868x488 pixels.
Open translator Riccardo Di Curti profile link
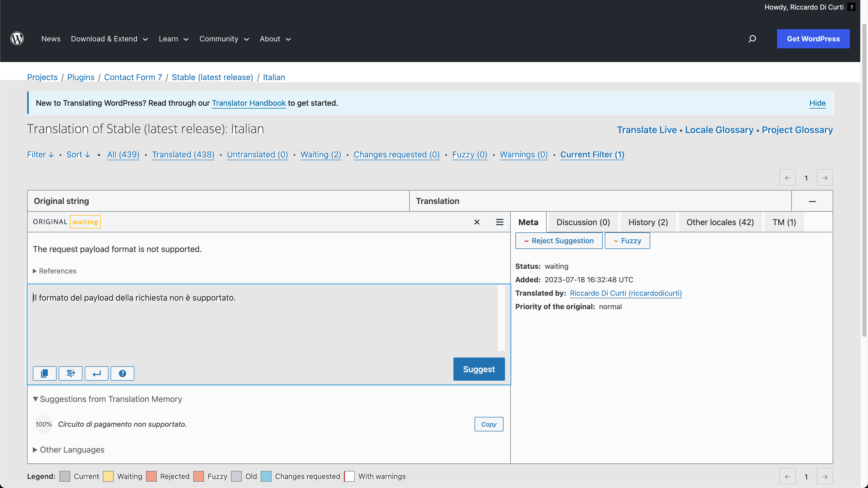click(626, 293)
